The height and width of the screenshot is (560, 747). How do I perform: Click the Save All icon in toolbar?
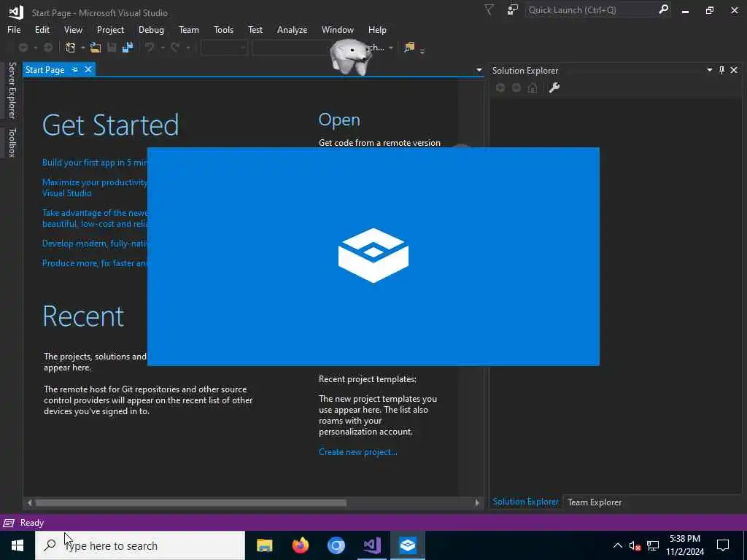click(128, 47)
